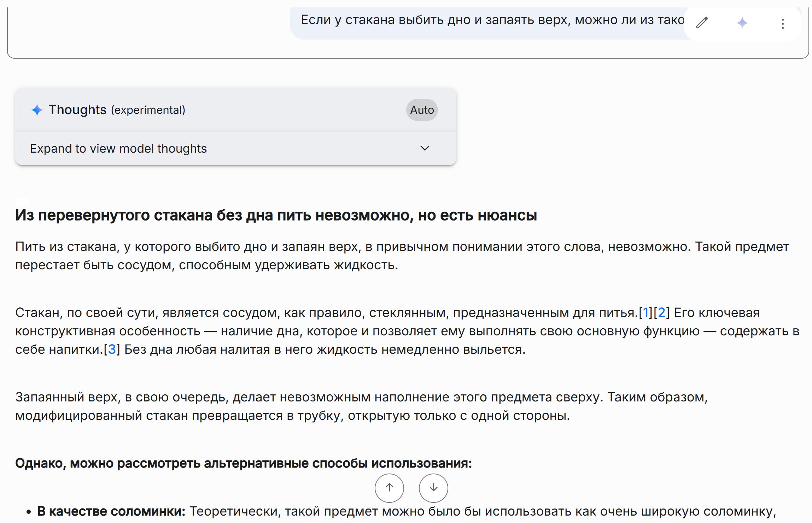Click the blue Thoughts sparkle icon
The width and height of the screenshot is (812, 523).
[x=37, y=110]
